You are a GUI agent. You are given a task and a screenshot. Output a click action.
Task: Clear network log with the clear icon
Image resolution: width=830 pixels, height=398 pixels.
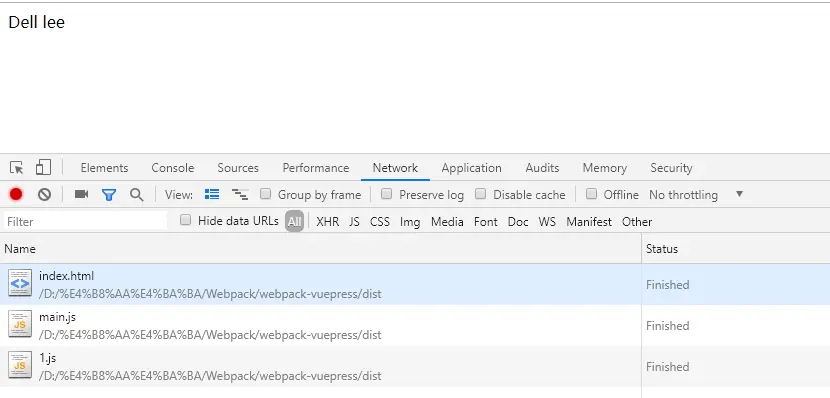44,194
